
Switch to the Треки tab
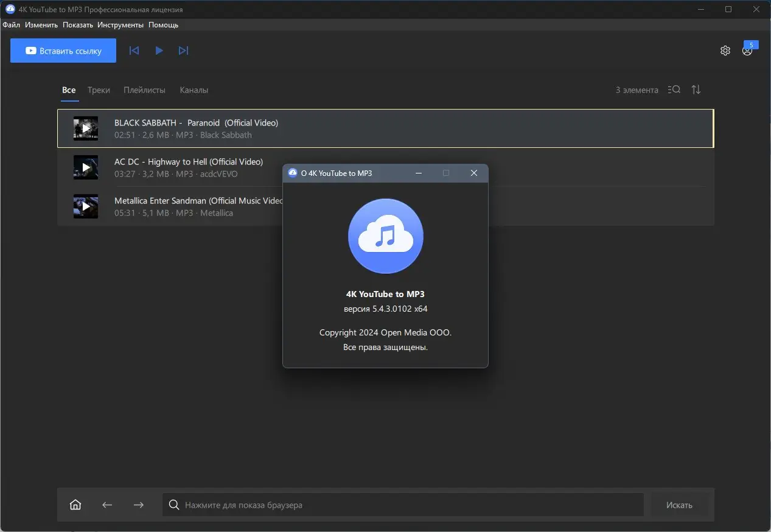tap(99, 90)
